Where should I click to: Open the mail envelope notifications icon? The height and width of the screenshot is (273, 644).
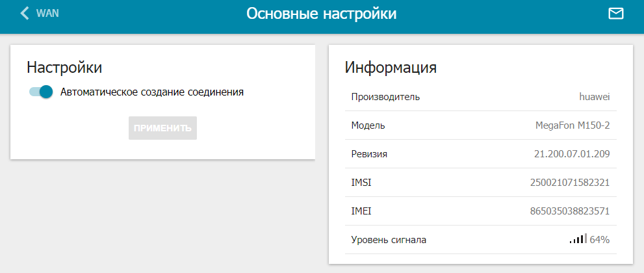click(x=615, y=13)
